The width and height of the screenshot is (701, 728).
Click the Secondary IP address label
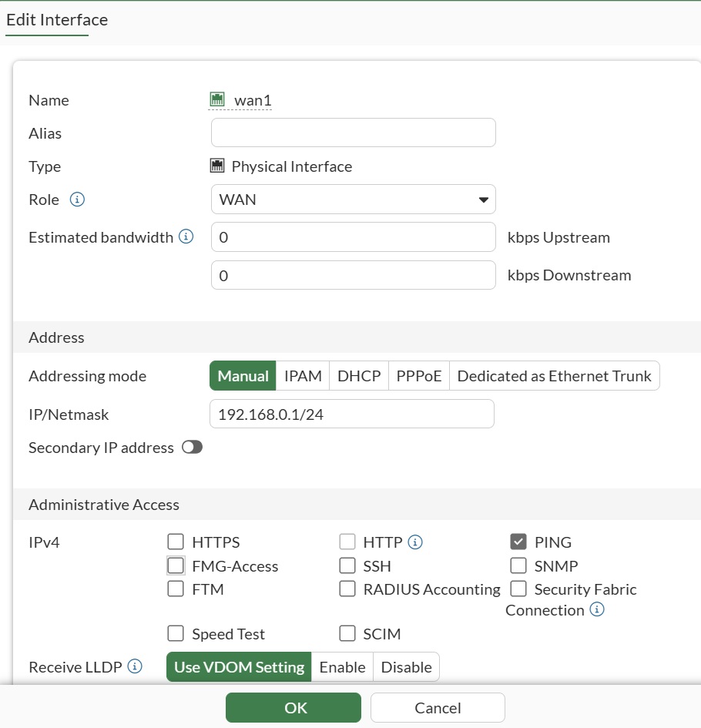pyautogui.click(x=101, y=448)
